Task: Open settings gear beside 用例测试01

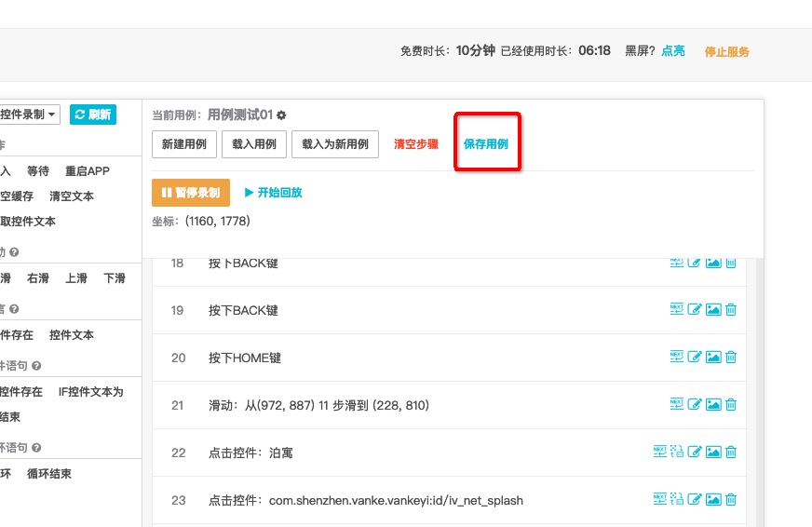Action: [x=281, y=115]
